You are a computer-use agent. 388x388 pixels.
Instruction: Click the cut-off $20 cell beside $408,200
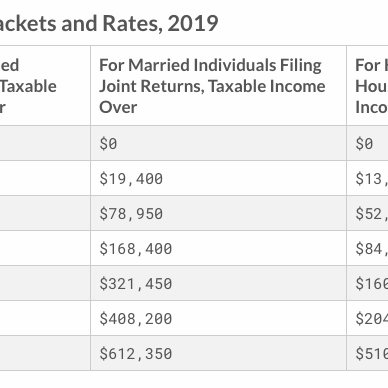pos(367,318)
